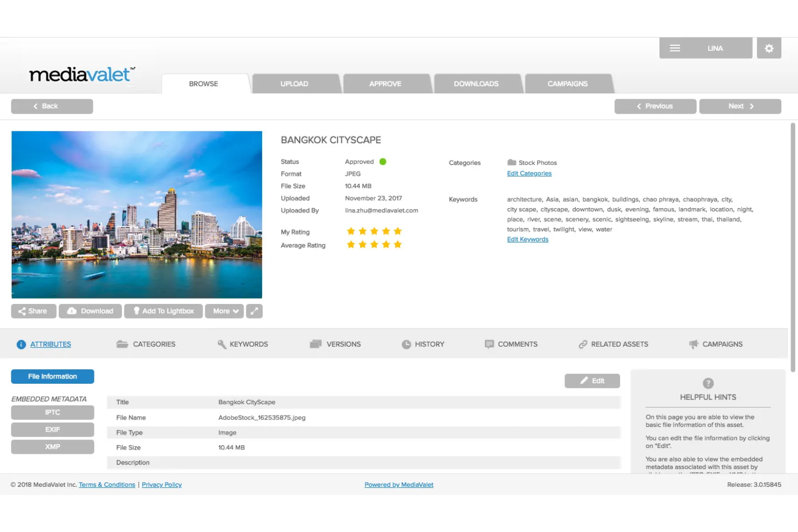Set My Rating to three stars
The width and height of the screenshot is (798, 532).
click(x=374, y=231)
